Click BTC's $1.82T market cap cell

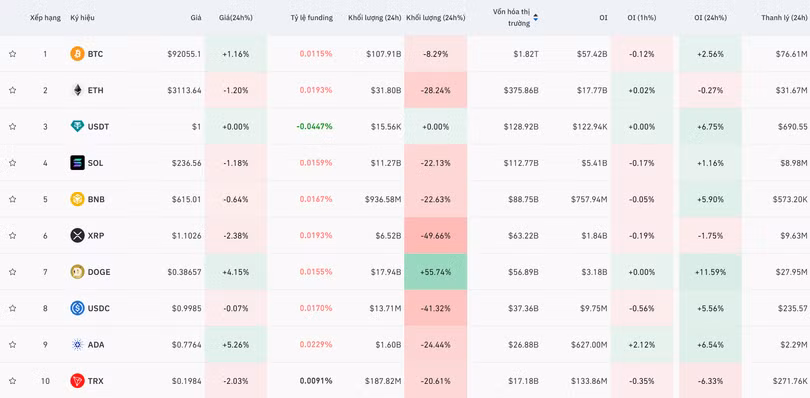[528, 54]
